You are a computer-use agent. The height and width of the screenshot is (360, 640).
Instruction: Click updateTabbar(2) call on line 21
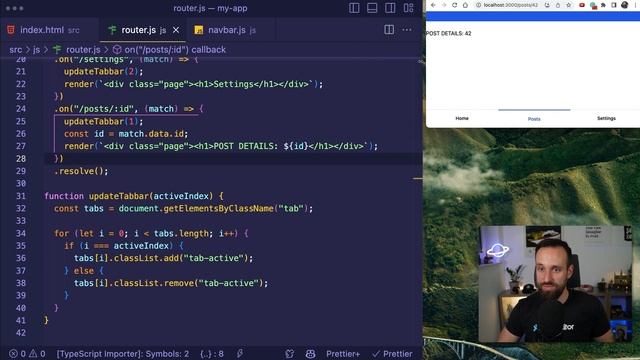pos(103,71)
